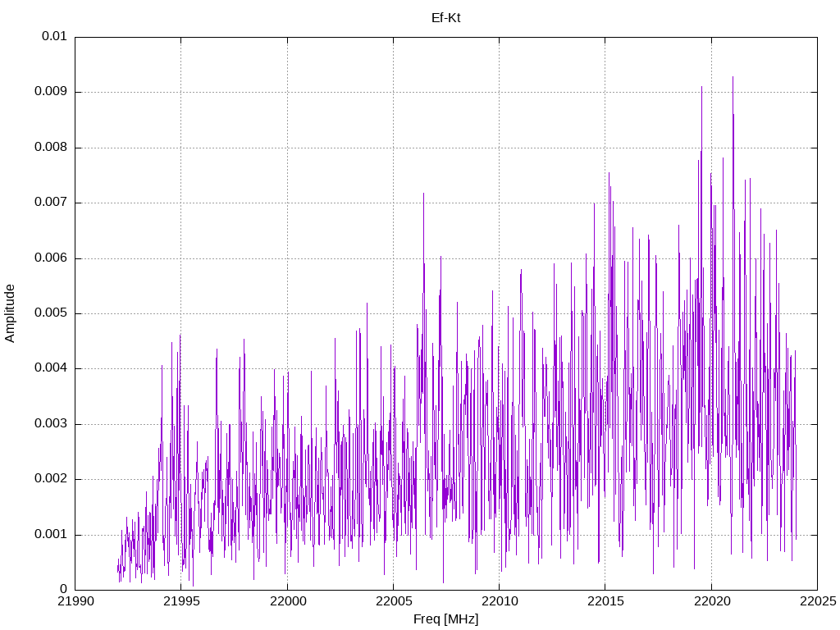The height and width of the screenshot is (630, 840).
Task: Click the 0.005 y-axis tick label
Action: click(x=51, y=313)
